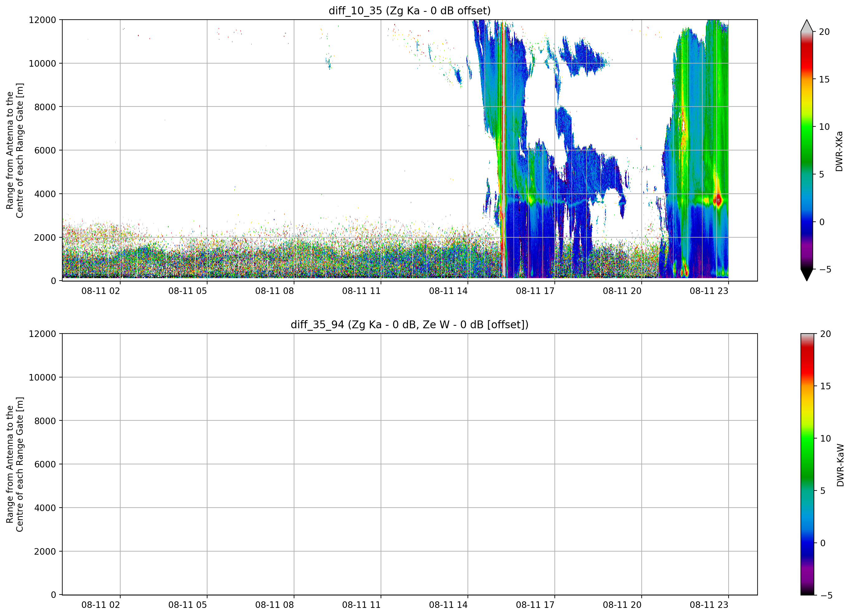
Task: Click the gray upper extend arrow of DWR-XKa colorbar
Action: (x=807, y=26)
